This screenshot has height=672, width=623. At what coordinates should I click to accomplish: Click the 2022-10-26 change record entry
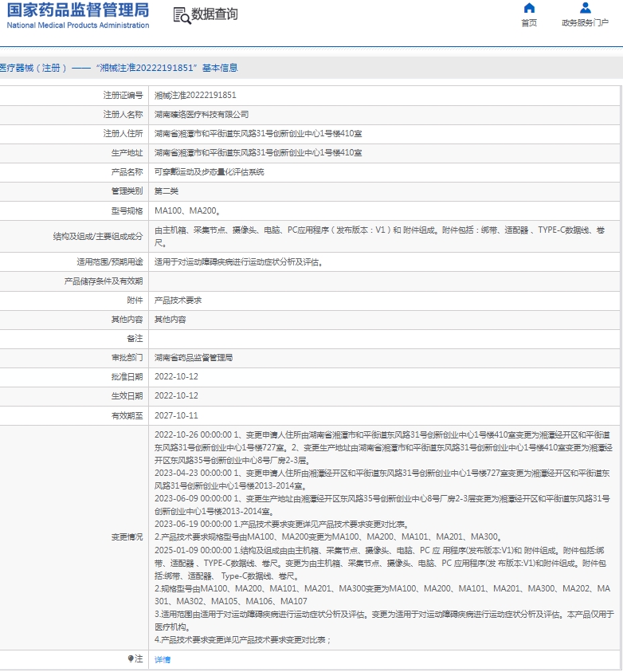(383, 447)
